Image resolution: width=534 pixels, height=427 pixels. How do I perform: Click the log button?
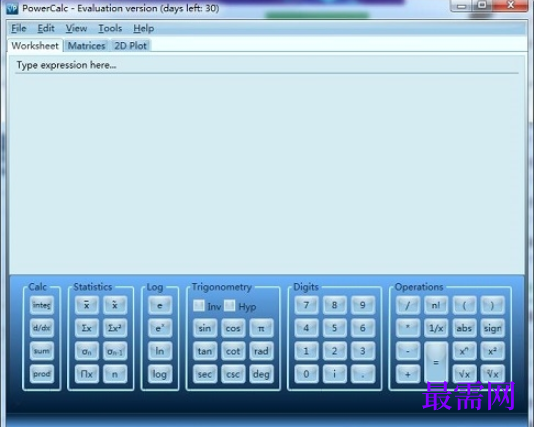point(160,374)
